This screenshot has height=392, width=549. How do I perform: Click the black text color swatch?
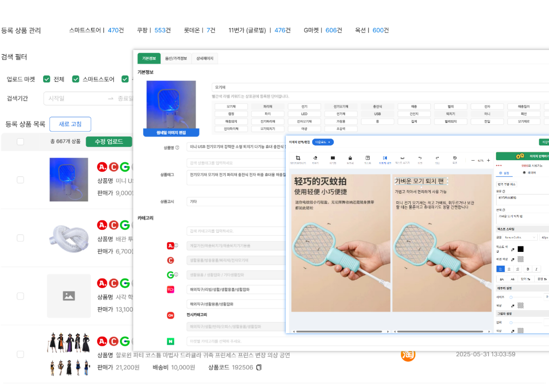(x=521, y=249)
